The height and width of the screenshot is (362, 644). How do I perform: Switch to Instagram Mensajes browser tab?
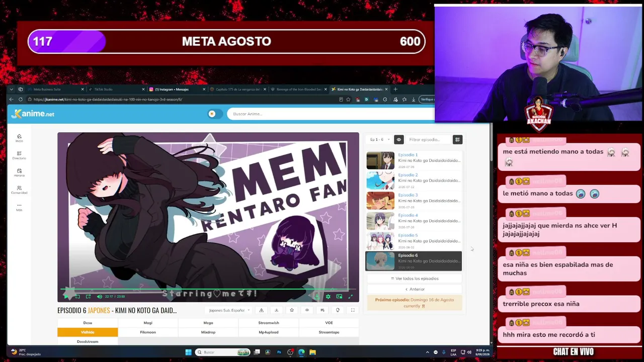click(x=177, y=89)
